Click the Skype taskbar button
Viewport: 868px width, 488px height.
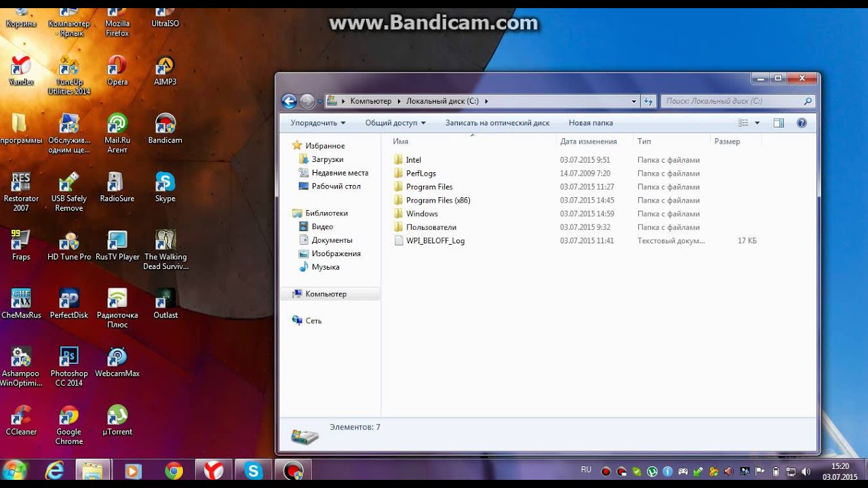(x=254, y=470)
